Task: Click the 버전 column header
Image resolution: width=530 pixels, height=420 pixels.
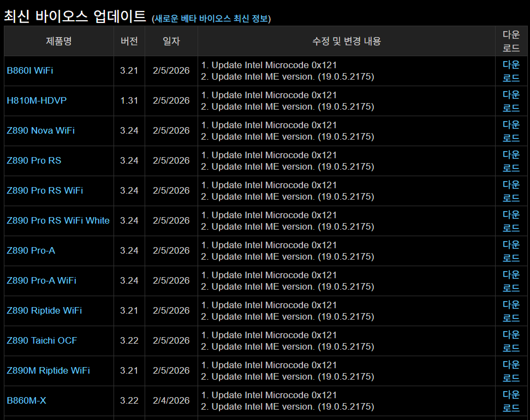Action: pos(129,41)
